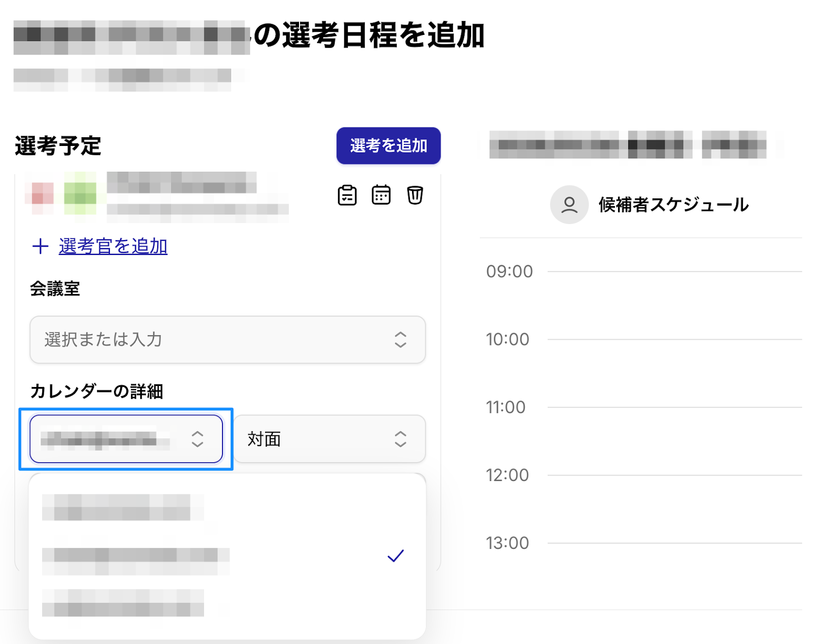Image resolution: width=822 pixels, height=644 pixels.
Task: Click the 選考官を追加 link
Action: [113, 246]
